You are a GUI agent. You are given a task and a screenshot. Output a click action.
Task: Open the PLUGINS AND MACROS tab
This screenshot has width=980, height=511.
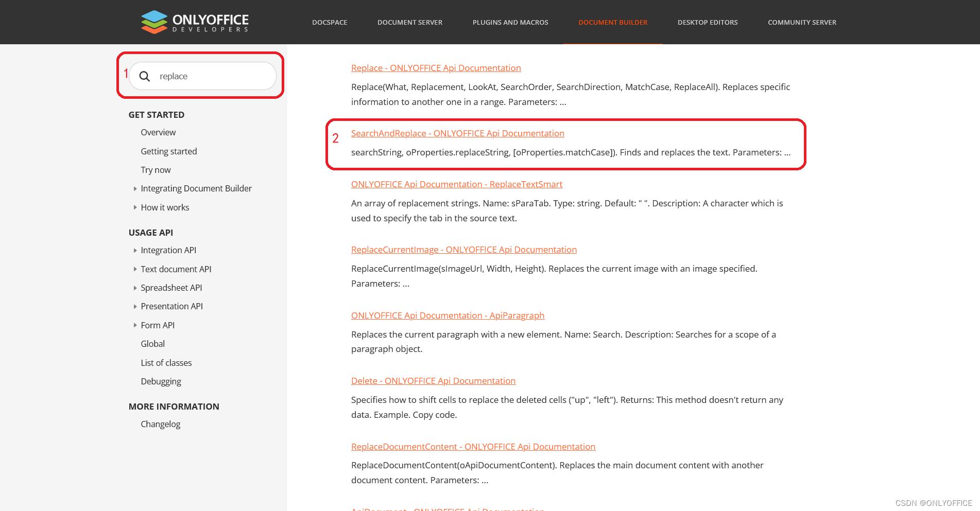pos(510,23)
